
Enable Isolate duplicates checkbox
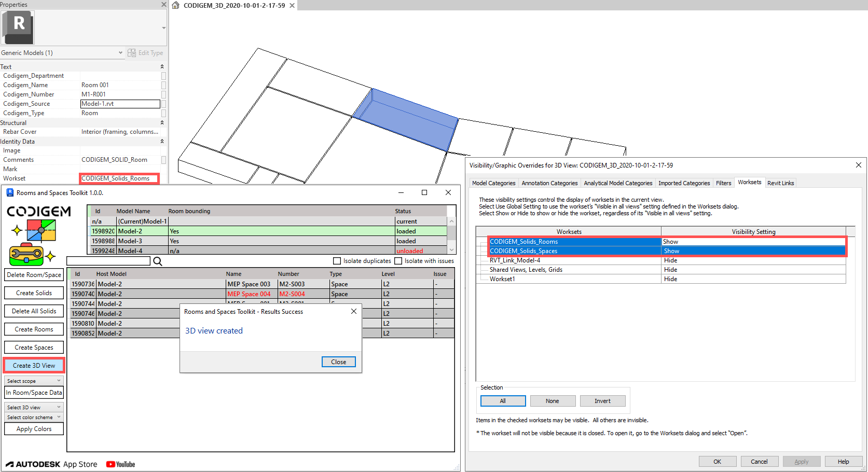(x=337, y=261)
